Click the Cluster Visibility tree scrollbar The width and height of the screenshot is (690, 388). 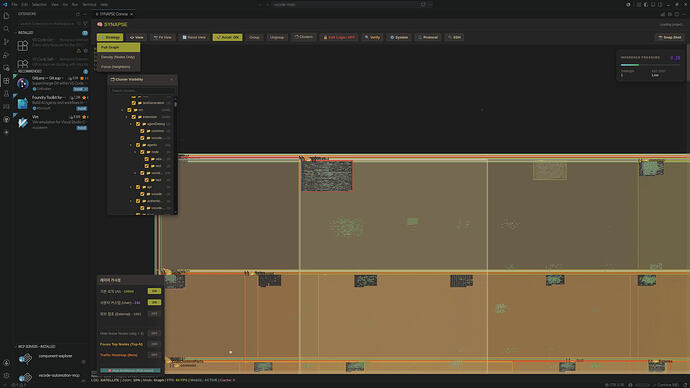pyautogui.click(x=176, y=104)
